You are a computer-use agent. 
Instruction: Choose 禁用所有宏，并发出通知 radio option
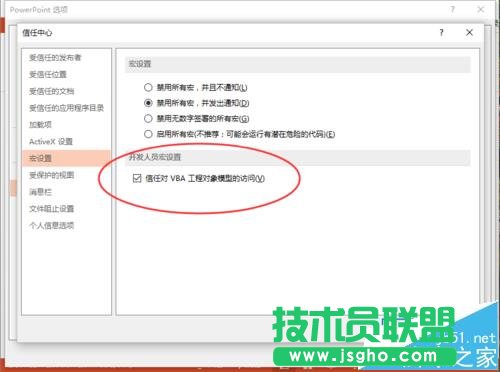[148, 103]
